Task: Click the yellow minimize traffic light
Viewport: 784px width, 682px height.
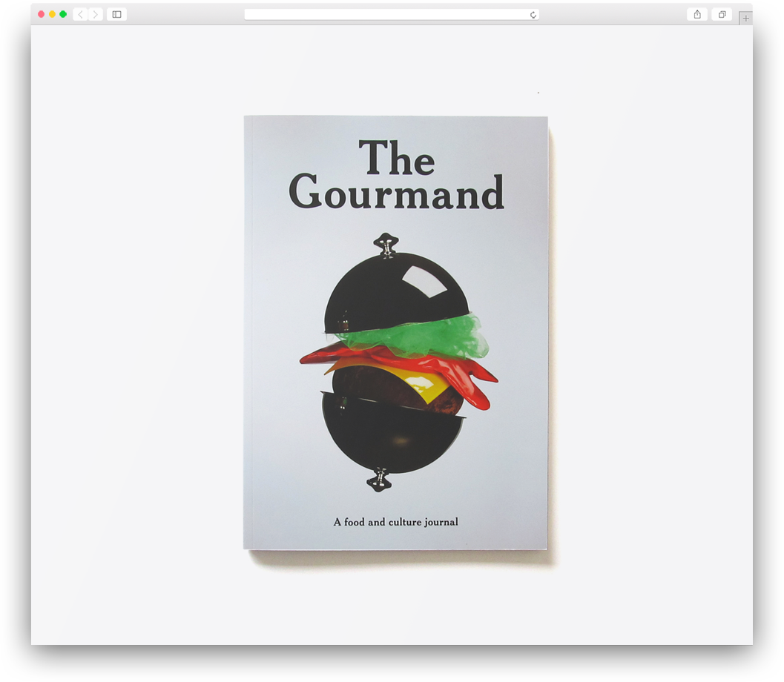Action: point(52,13)
